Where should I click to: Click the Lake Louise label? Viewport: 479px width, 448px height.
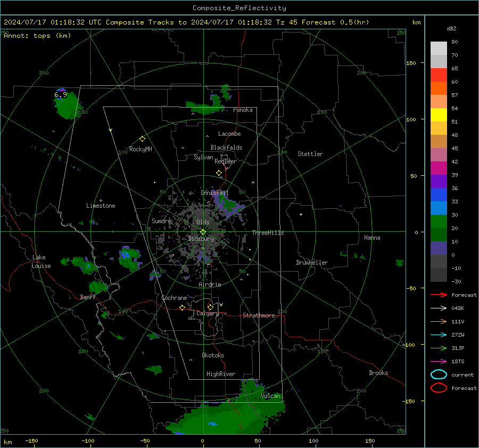click(41, 262)
